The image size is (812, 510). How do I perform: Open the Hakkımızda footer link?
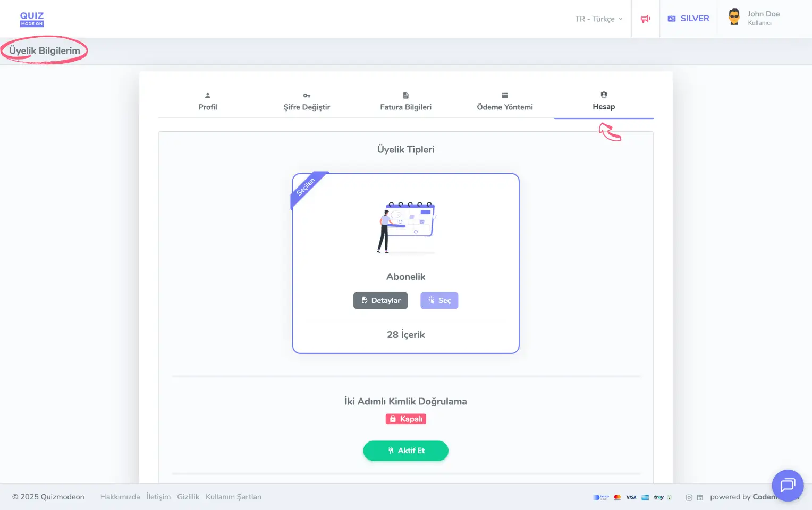(x=120, y=497)
